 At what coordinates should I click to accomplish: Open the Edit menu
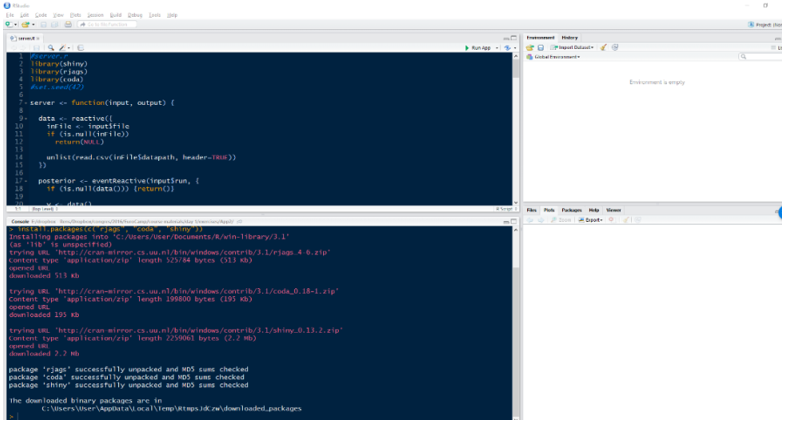[x=25, y=15]
